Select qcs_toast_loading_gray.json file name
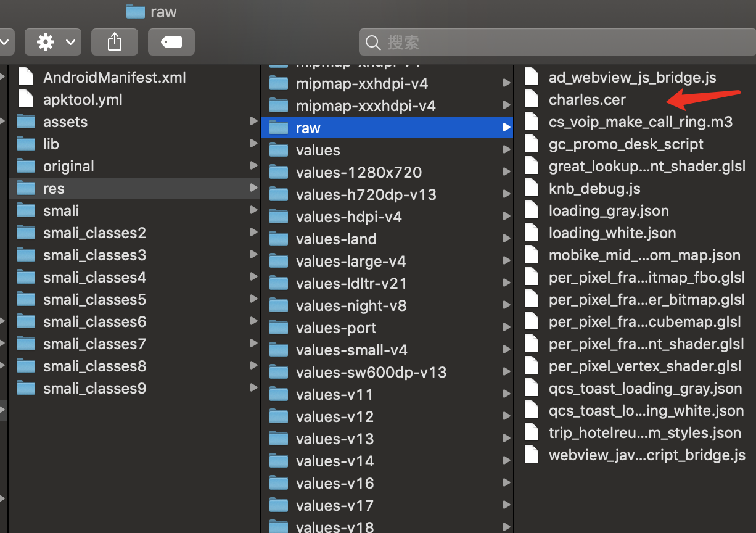This screenshot has height=533, width=756. coord(645,388)
